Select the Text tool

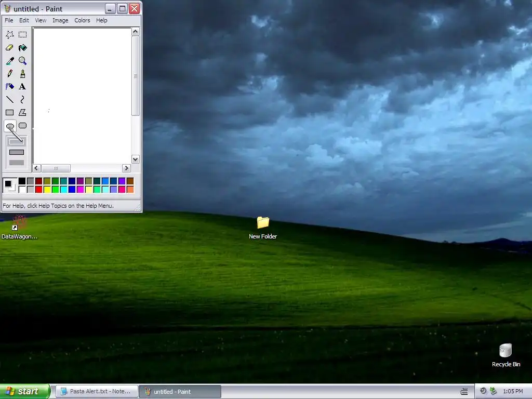23,87
